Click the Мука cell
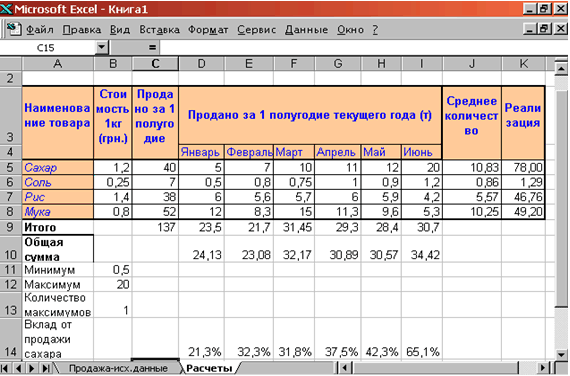This screenshot has width=570, height=376. click(x=58, y=212)
